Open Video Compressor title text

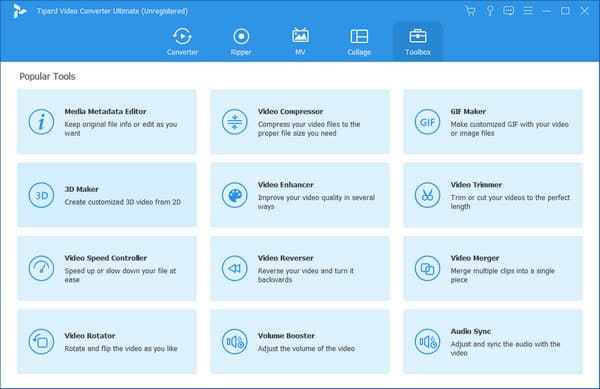tap(290, 111)
